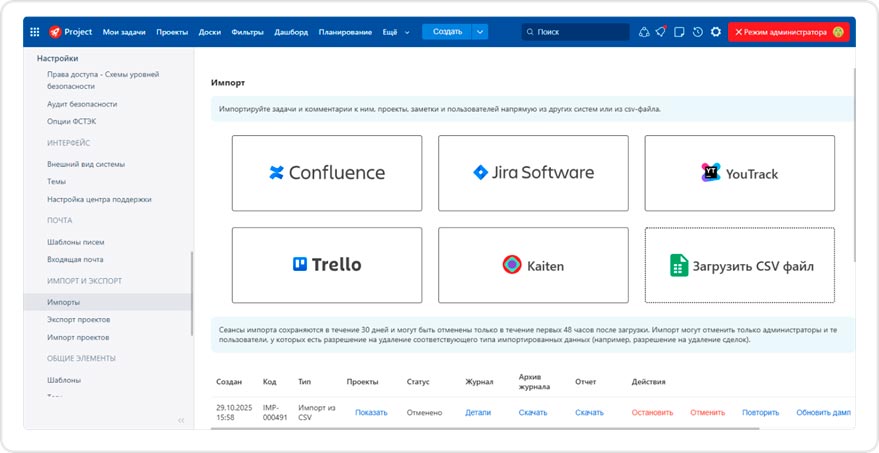
Task: Open Входящая почта in sidebar
Action: (x=75, y=260)
